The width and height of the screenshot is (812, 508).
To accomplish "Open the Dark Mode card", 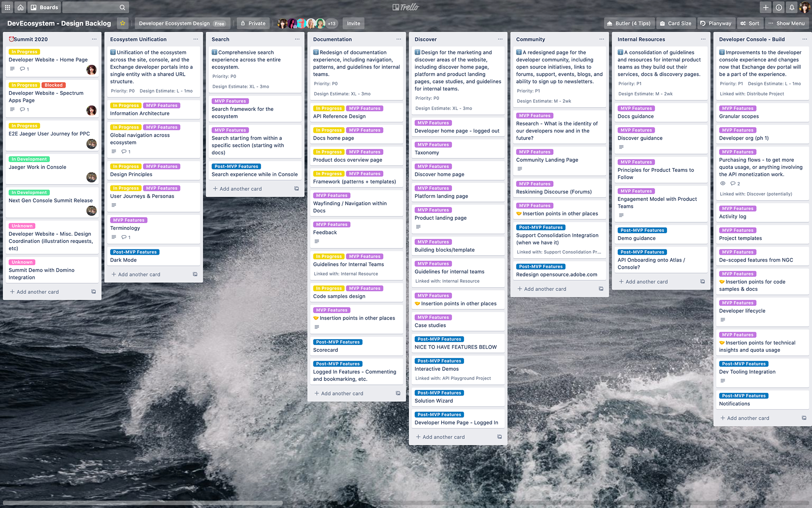I will pyautogui.click(x=154, y=256).
